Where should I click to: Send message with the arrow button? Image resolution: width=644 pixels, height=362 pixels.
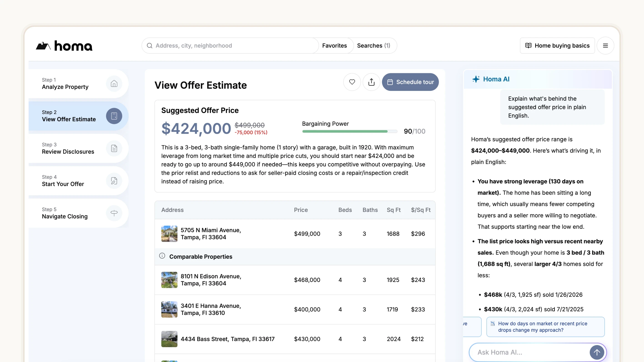pyautogui.click(x=596, y=352)
